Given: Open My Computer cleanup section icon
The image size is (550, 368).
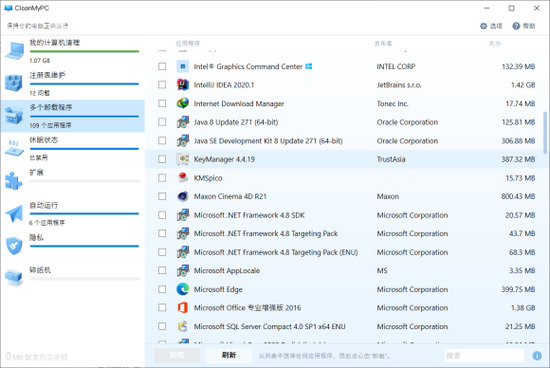Looking at the screenshot, I should pos(14,51).
